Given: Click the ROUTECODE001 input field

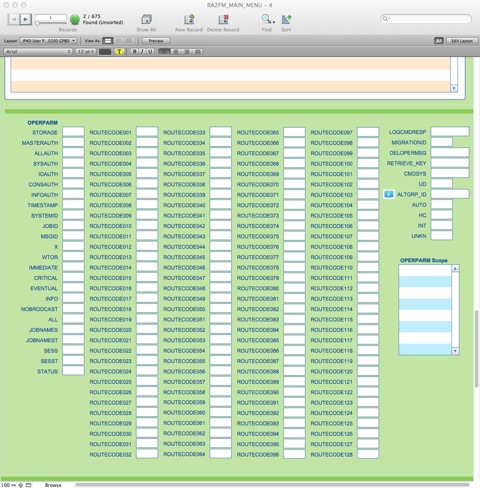Looking at the screenshot, I should pyautogui.click(x=147, y=132).
